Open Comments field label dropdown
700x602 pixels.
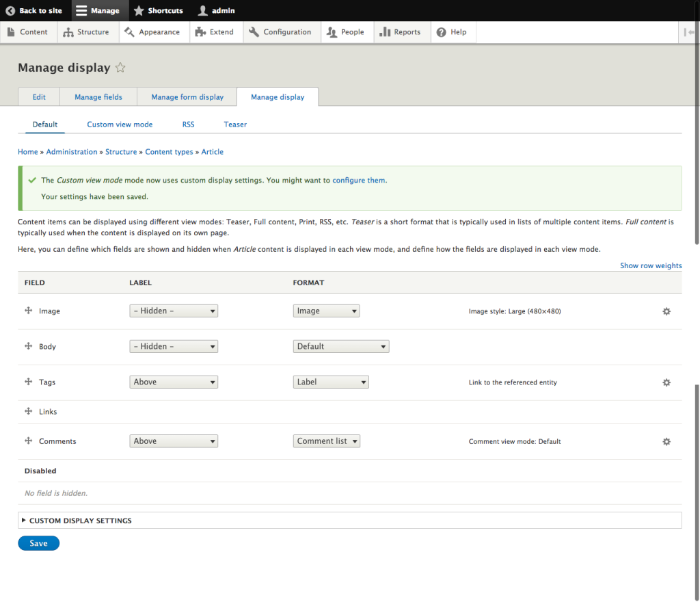click(174, 441)
